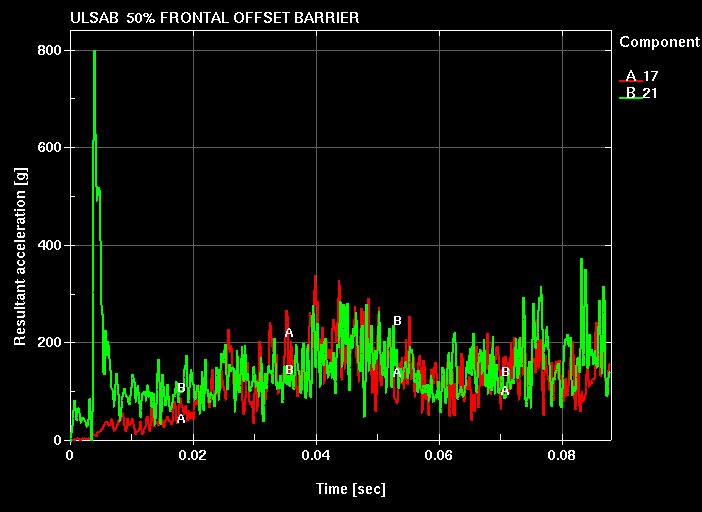Pick the green curve's peak at 800 g
Screen dimensions: 702x512
[94, 51]
